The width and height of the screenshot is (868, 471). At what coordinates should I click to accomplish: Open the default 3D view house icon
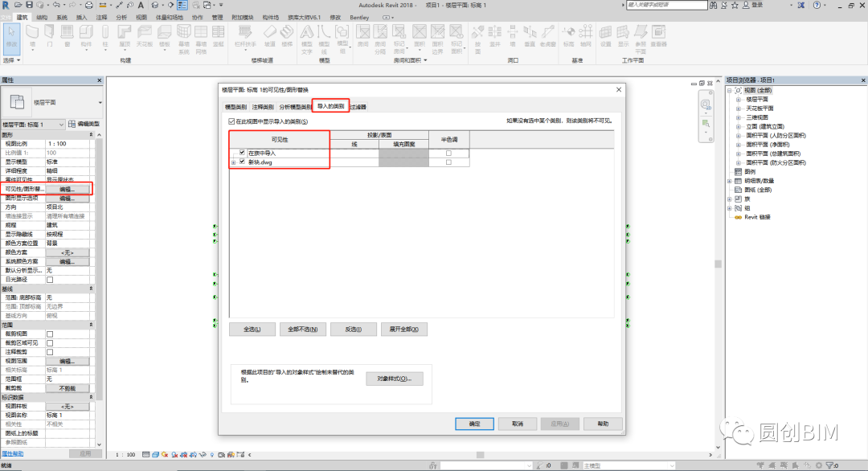point(155,5)
